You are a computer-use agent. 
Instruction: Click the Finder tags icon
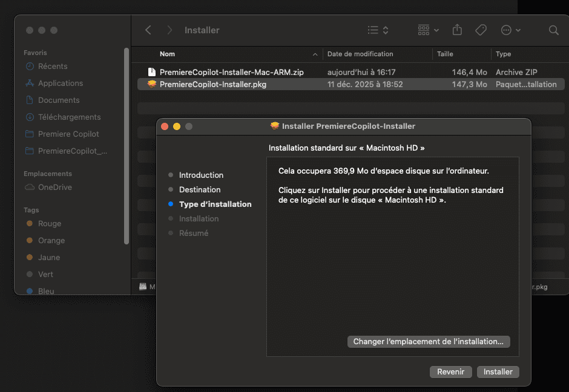coord(481,30)
